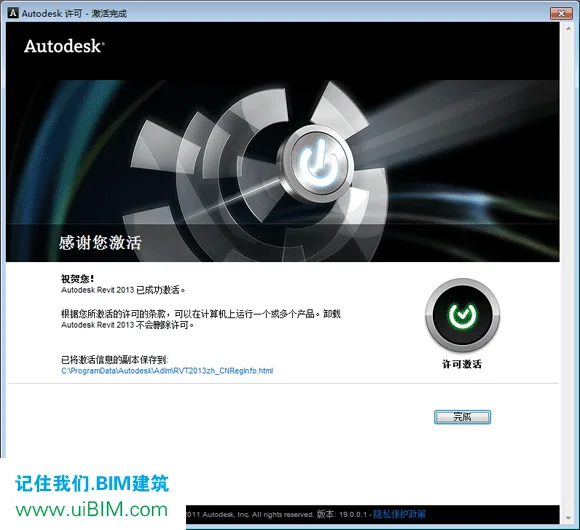Click the 已将激活信息的副本保存到 label

pyautogui.click(x=115, y=359)
